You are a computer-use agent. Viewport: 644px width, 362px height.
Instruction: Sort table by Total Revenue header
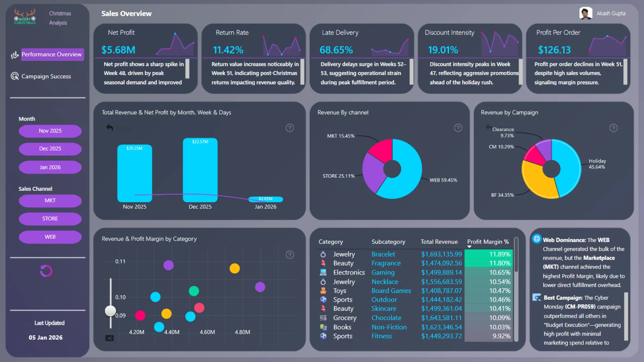(x=439, y=242)
